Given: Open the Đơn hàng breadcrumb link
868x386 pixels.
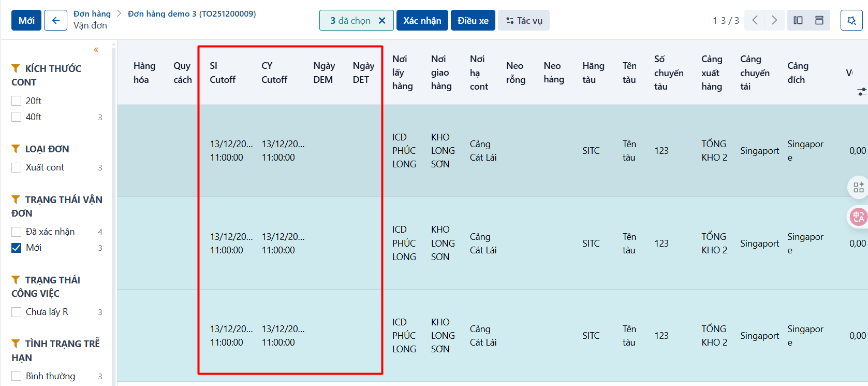Looking at the screenshot, I should tap(92, 13).
